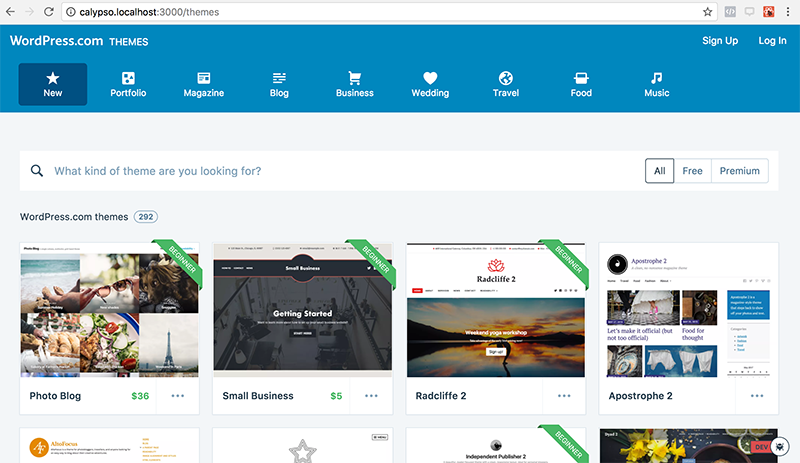Click the Apostrophe 2 theme name
Image resolution: width=800 pixels, height=463 pixels.
click(640, 396)
